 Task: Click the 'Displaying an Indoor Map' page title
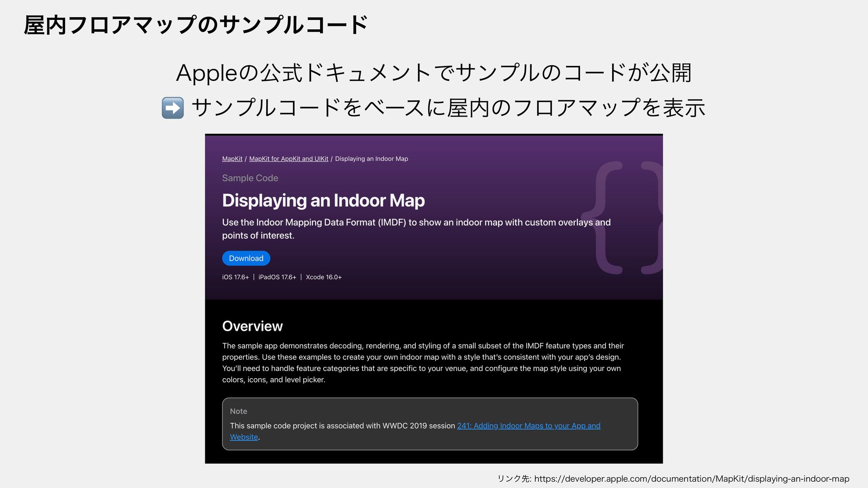pyautogui.click(x=323, y=200)
